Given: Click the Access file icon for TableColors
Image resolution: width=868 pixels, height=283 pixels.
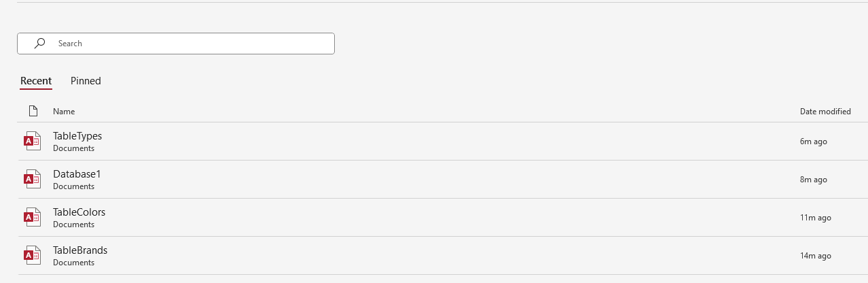Looking at the screenshot, I should pyautogui.click(x=33, y=217).
